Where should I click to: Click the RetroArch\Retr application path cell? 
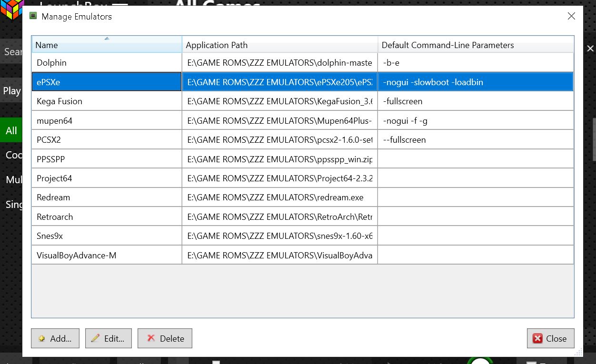tap(280, 217)
